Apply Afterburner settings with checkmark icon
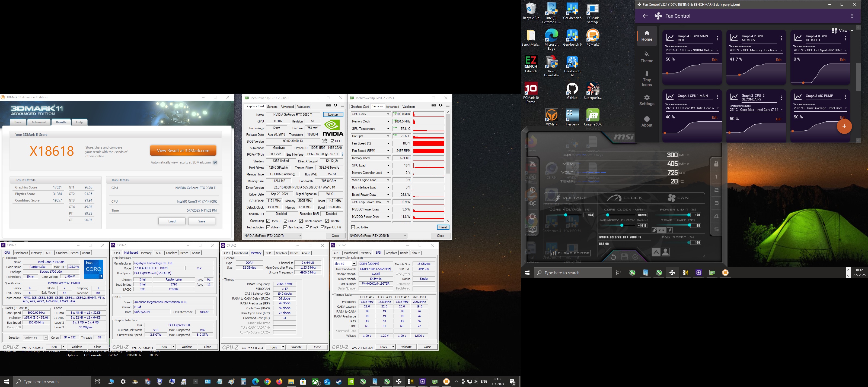The height and width of the screenshot is (387, 868). click(636, 257)
